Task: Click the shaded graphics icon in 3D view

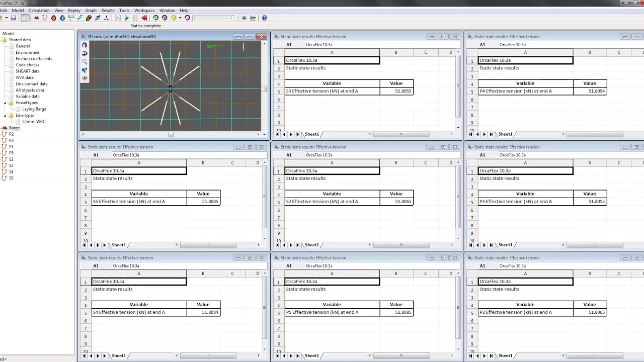Action: (85, 70)
